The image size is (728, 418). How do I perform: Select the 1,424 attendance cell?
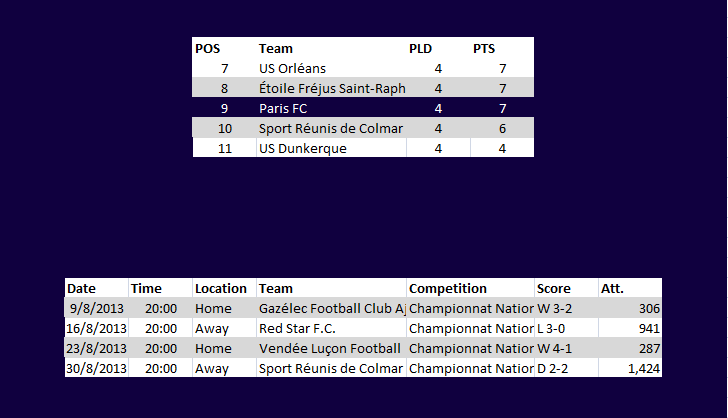click(630, 368)
